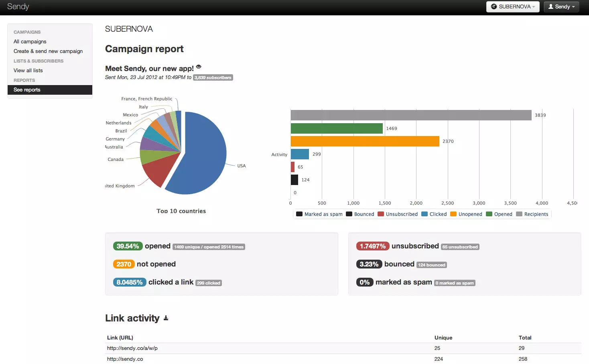Image resolution: width=589 pixels, height=364 pixels.
Task: Click the France, French Republic pie label
Action: pyautogui.click(x=147, y=99)
